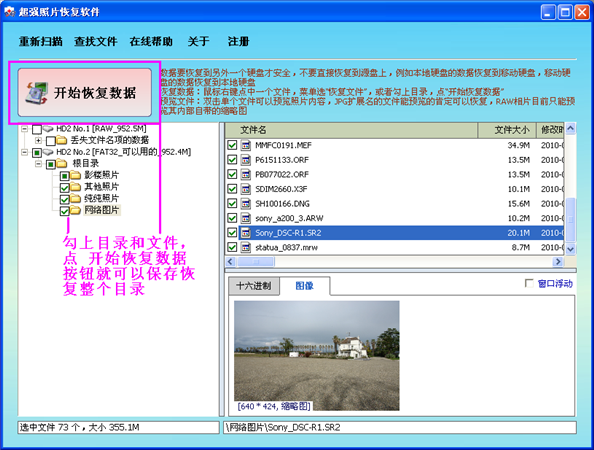Click the horizontal scroll right arrow
The image size is (594, 450).
558,261
